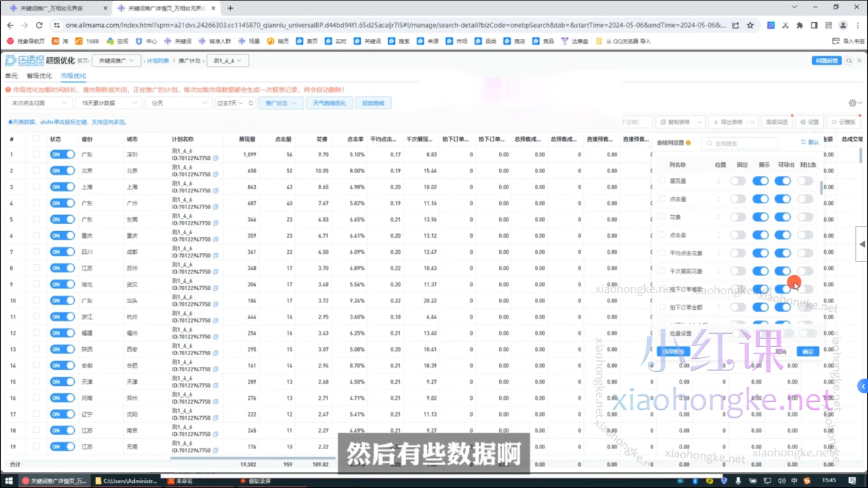
Task: Enable 固定 toggle for 展现量 column
Action: [x=737, y=181]
